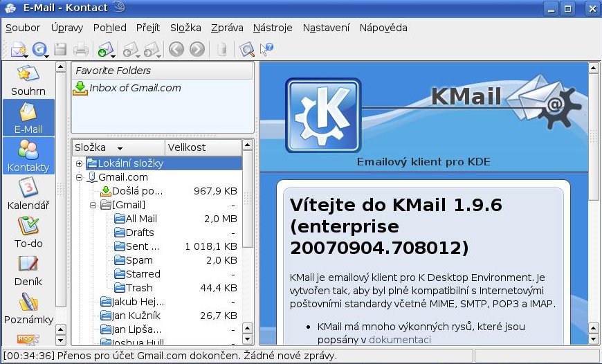The image size is (602, 364).
Task: Click sidebar scrollbar top up arrow
Action: point(61,67)
